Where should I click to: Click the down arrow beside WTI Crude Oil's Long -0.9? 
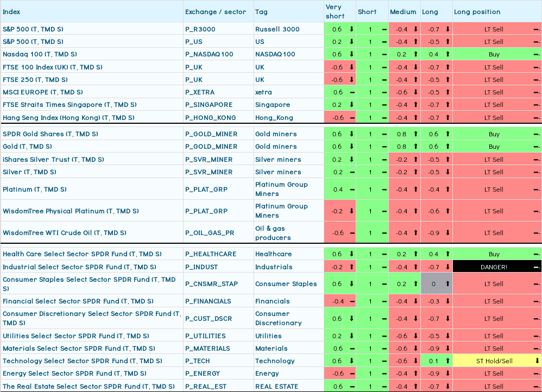tap(448, 232)
